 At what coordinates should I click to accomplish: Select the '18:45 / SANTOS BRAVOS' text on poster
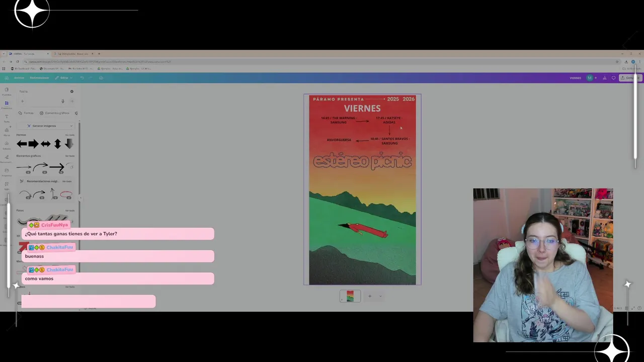pos(390,141)
